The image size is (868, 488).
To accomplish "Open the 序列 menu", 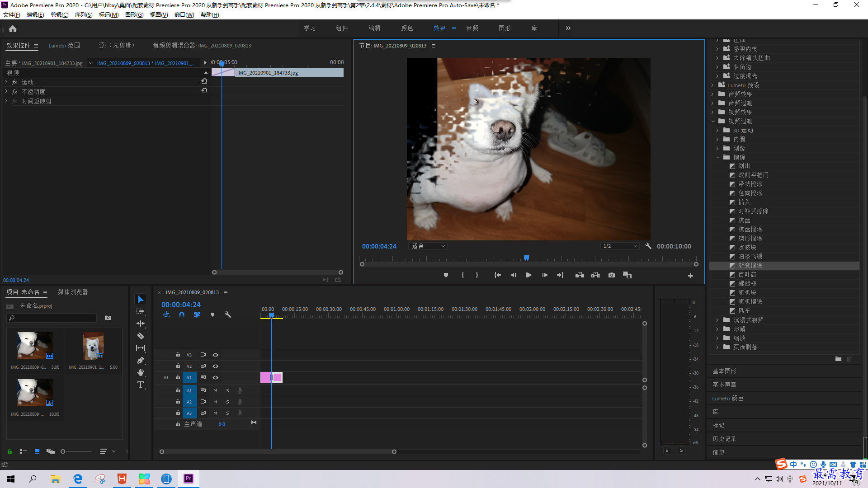I will click(84, 15).
